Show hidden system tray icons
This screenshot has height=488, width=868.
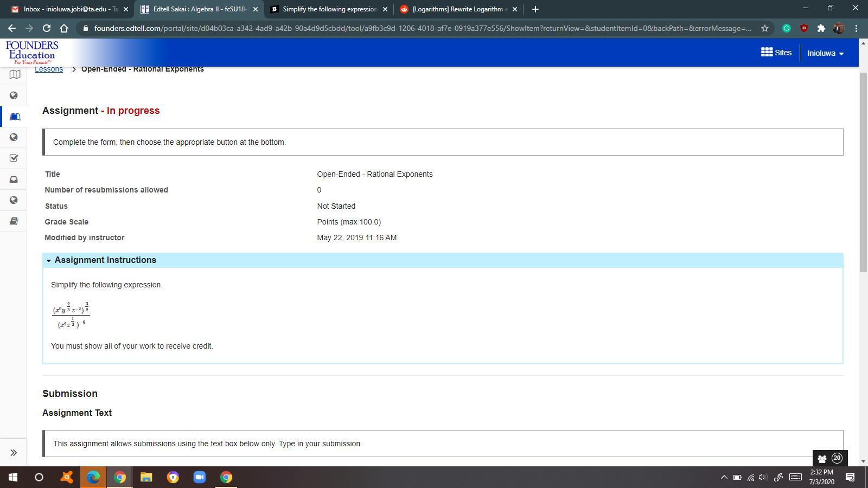[x=723, y=477]
